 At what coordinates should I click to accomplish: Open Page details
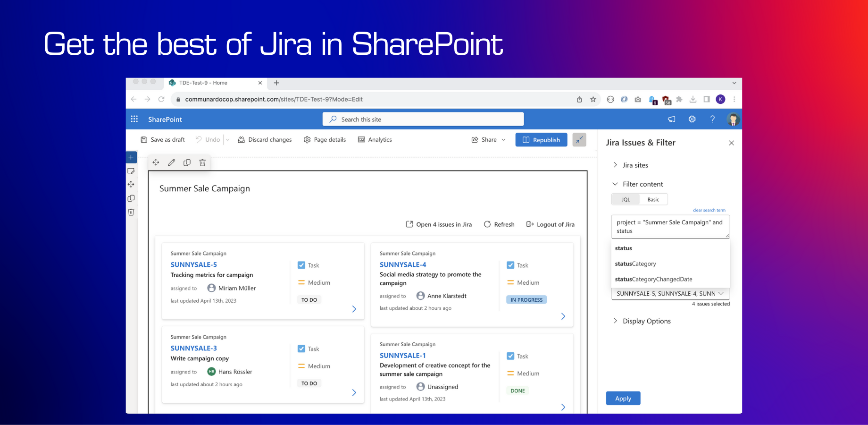tap(325, 140)
